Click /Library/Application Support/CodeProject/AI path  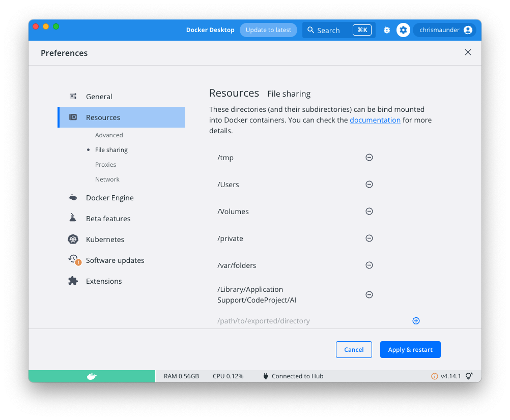coord(257,294)
